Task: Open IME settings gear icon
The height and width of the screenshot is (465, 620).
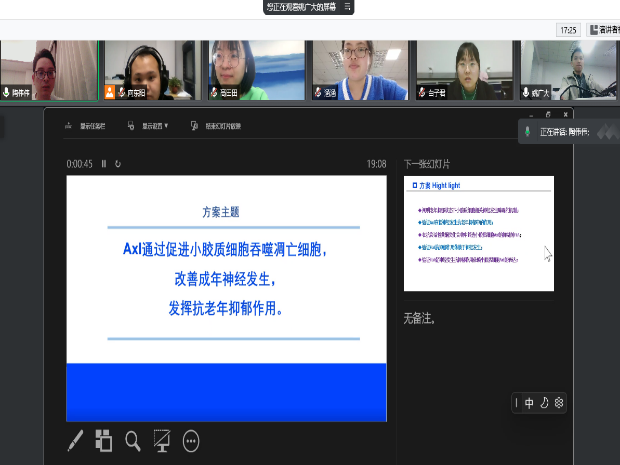Action: (559, 403)
